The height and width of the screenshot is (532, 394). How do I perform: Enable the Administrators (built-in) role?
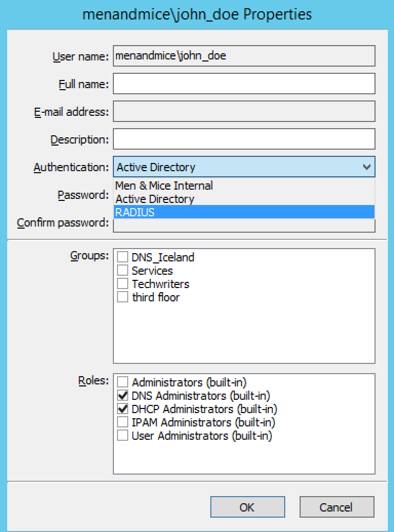(x=123, y=382)
